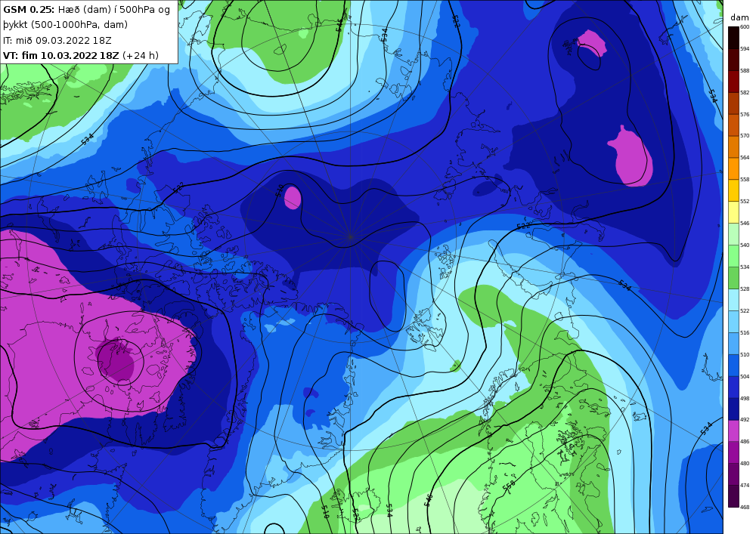Screen dimensions: 756x534
Task: Click the '468' legend tick label
Action: tap(745, 507)
